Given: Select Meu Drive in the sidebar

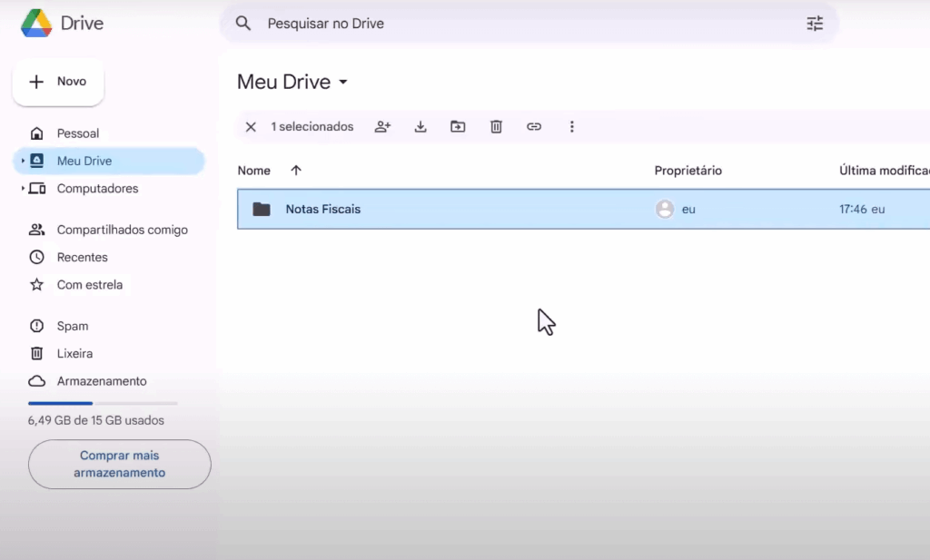Looking at the screenshot, I should point(109,161).
